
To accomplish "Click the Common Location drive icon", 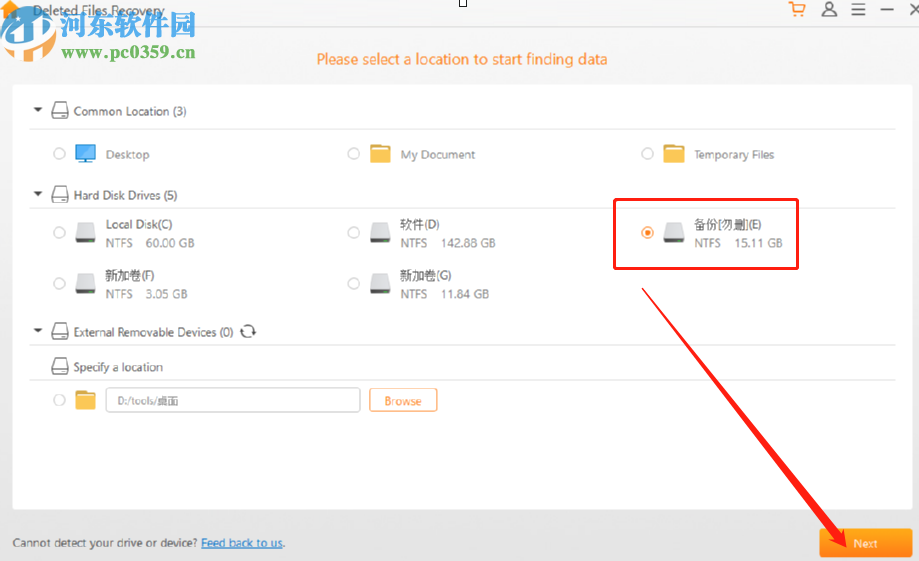I will click(60, 110).
